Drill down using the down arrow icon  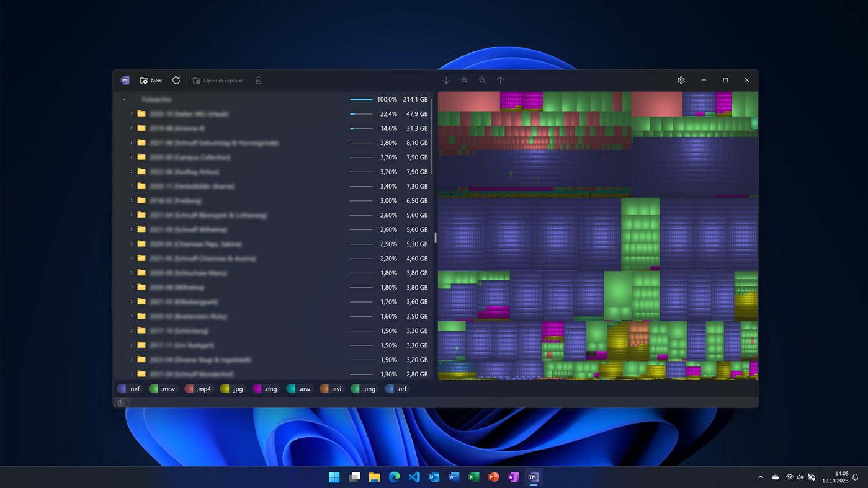(446, 80)
